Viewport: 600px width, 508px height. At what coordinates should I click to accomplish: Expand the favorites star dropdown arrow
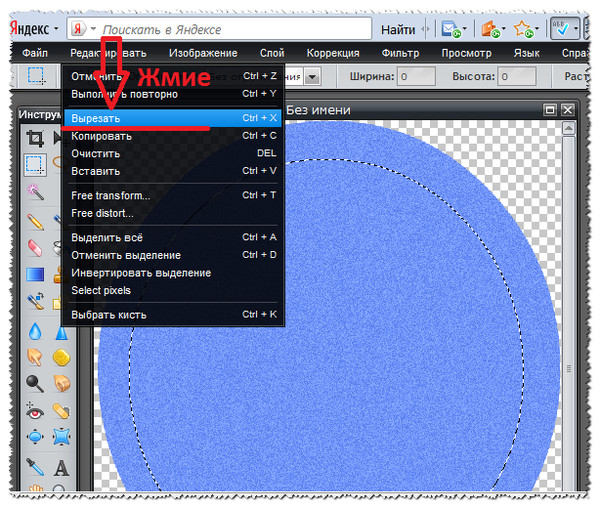coord(537,29)
